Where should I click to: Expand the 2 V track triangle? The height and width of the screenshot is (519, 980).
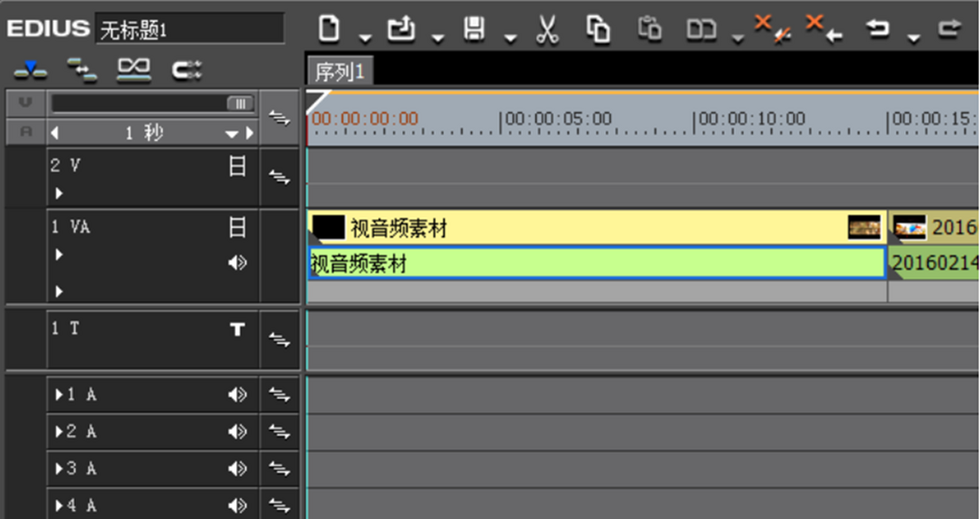[58, 193]
